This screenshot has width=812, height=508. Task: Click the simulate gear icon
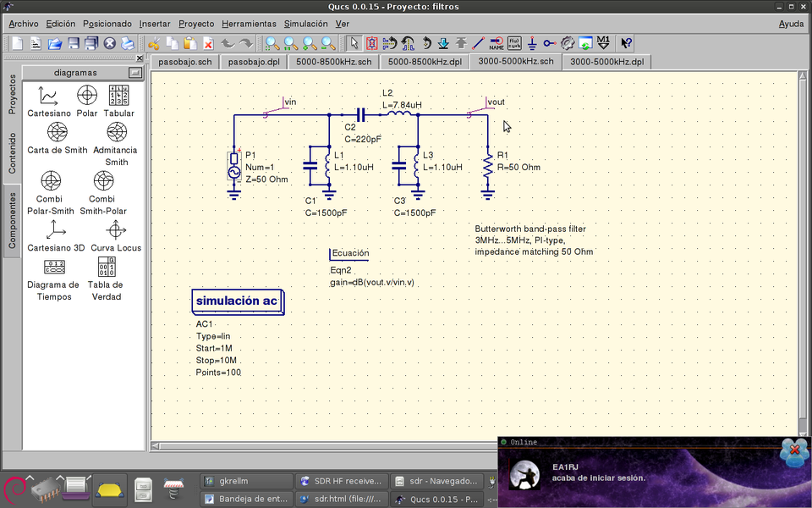(568, 43)
